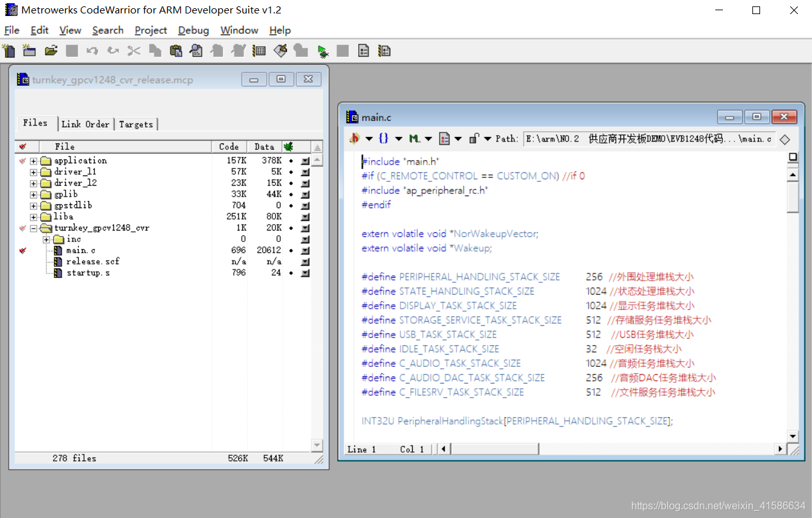Image resolution: width=812 pixels, height=518 pixels.
Task: Click the pane splitter box above editor scrollbar
Action: (x=793, y=157)
